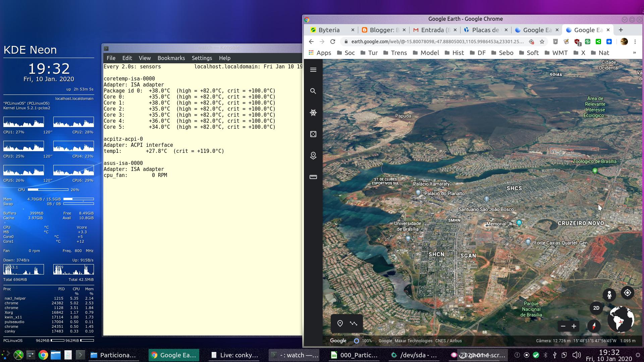Go back in Chrome history
The height and width of the screenshot is (362, 644).
(311, 42)
